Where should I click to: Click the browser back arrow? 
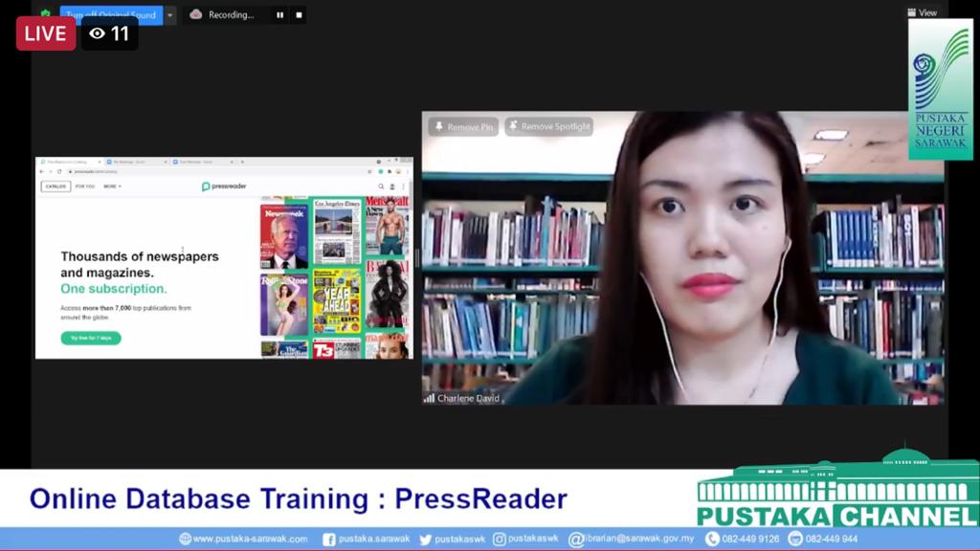click(42, 171)
